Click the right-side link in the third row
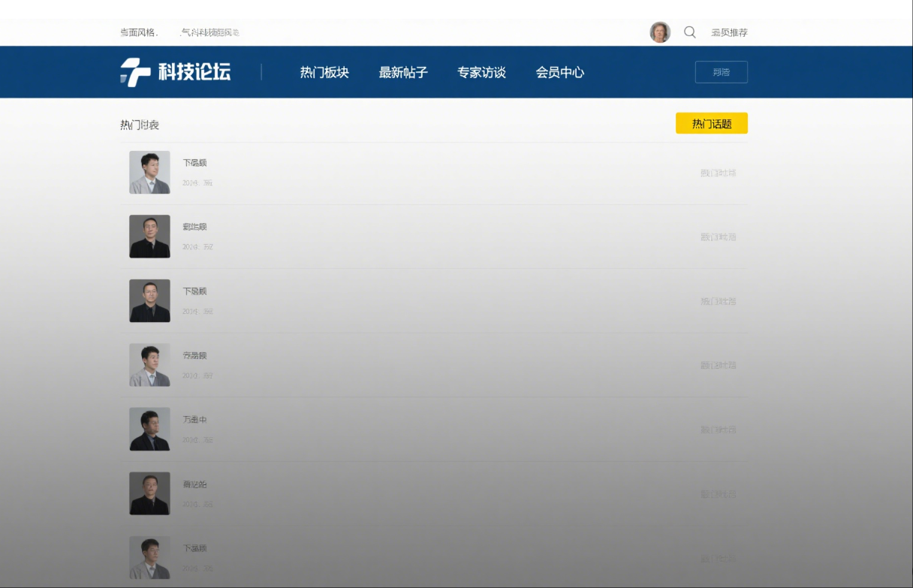913x588 pixels. click(718, 301)
